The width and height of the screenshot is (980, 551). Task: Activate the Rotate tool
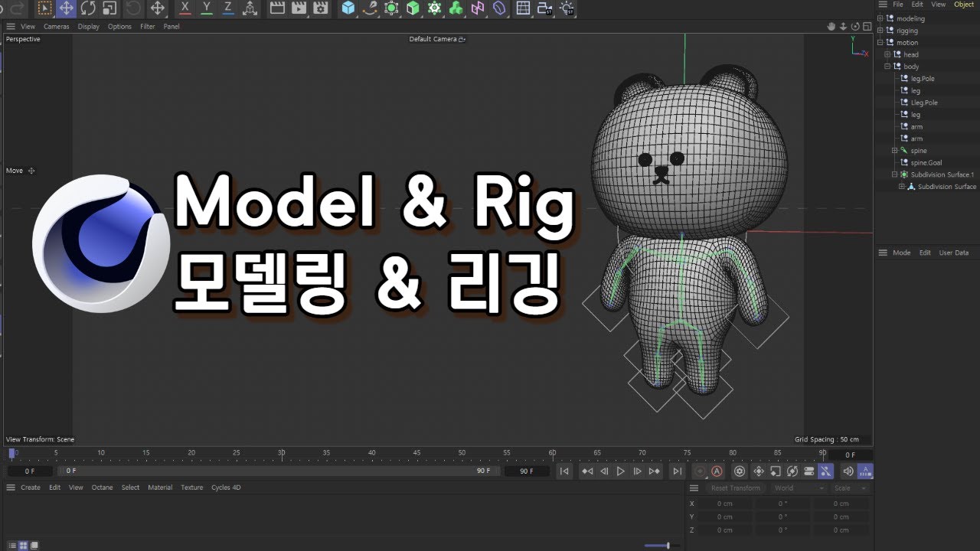[x=88, y=8]
